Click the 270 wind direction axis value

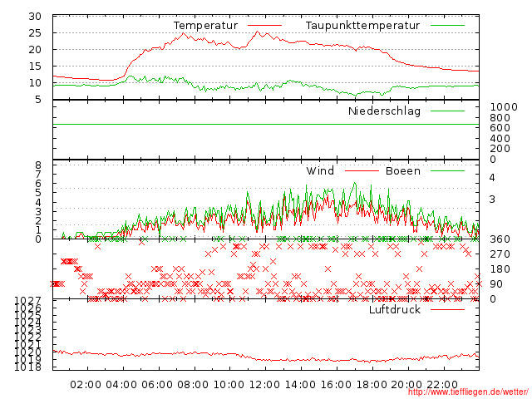[x=500, y=254]
